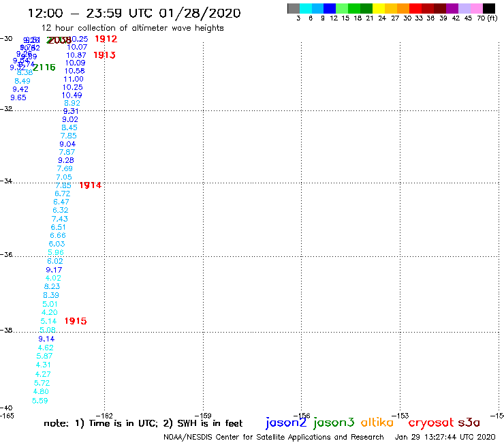504x443 pixels.
Task: Click the wave height value '7.05'
Action: click(x=64, y=177)
